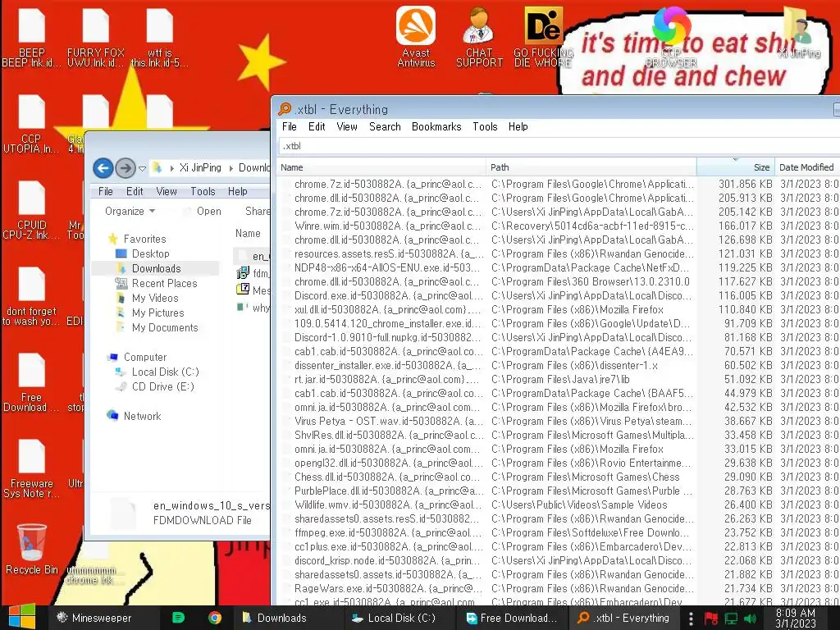Select Recent Places in navigation pane
840x630 pixels.
164,283
